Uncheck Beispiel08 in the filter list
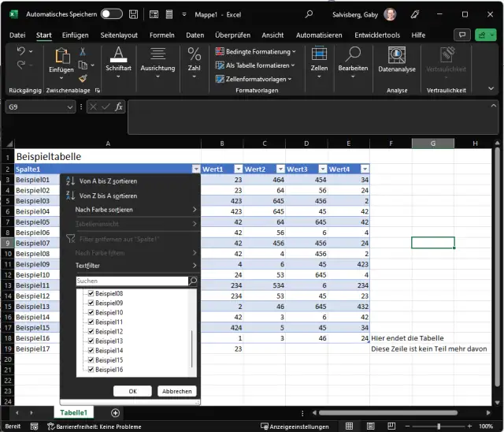Screen dimensions: 504x432 point(91,293)
